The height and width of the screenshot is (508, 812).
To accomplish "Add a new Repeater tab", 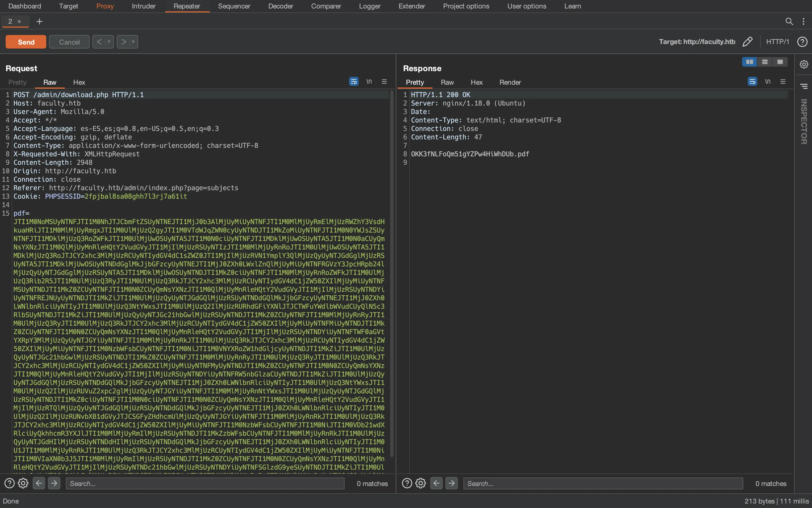I will click(x=39, y=21).
